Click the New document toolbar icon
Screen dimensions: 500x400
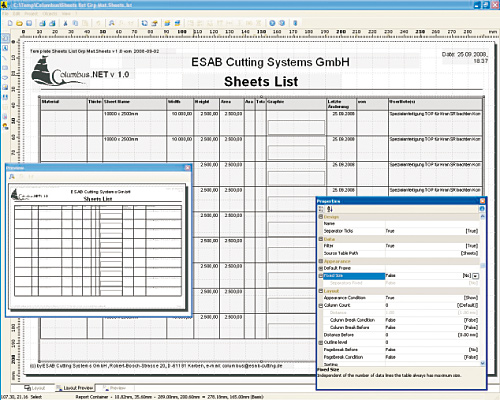click(10, 23)
